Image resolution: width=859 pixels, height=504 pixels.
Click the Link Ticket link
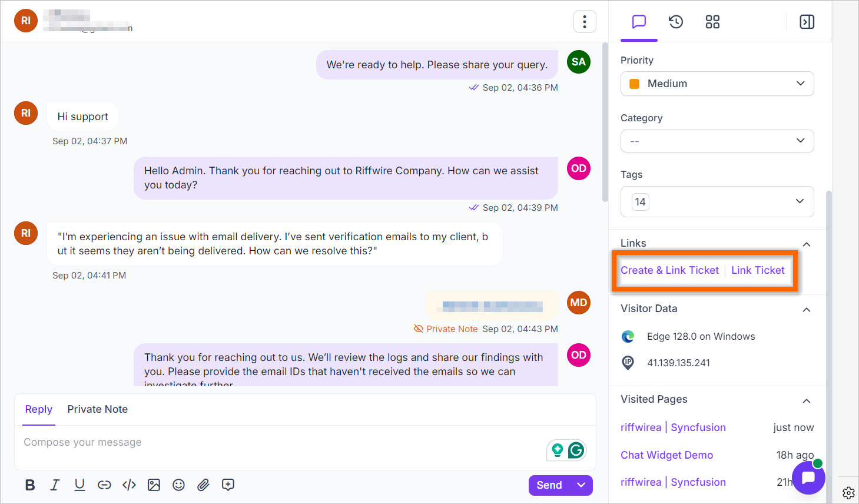(758, 270)
